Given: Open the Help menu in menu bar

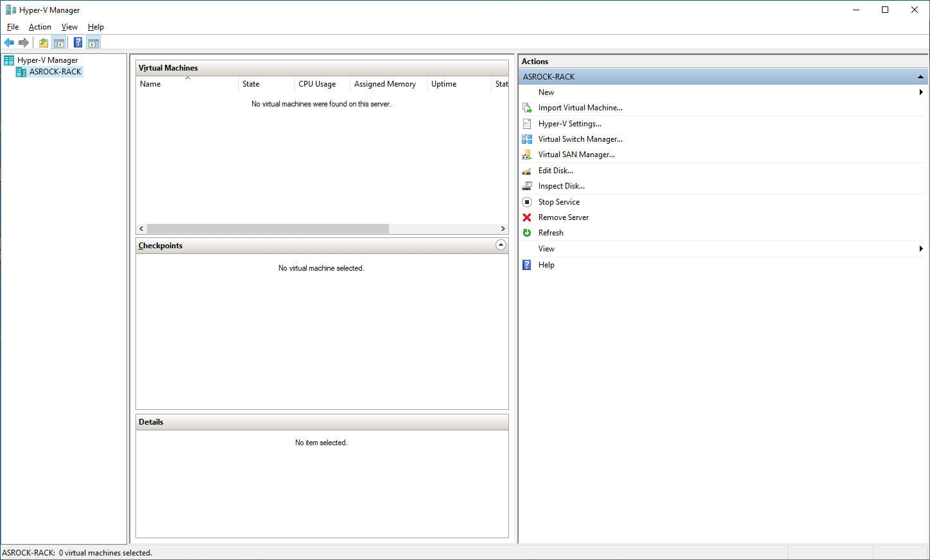Looking at the screenshot, I should pos(96,27).
